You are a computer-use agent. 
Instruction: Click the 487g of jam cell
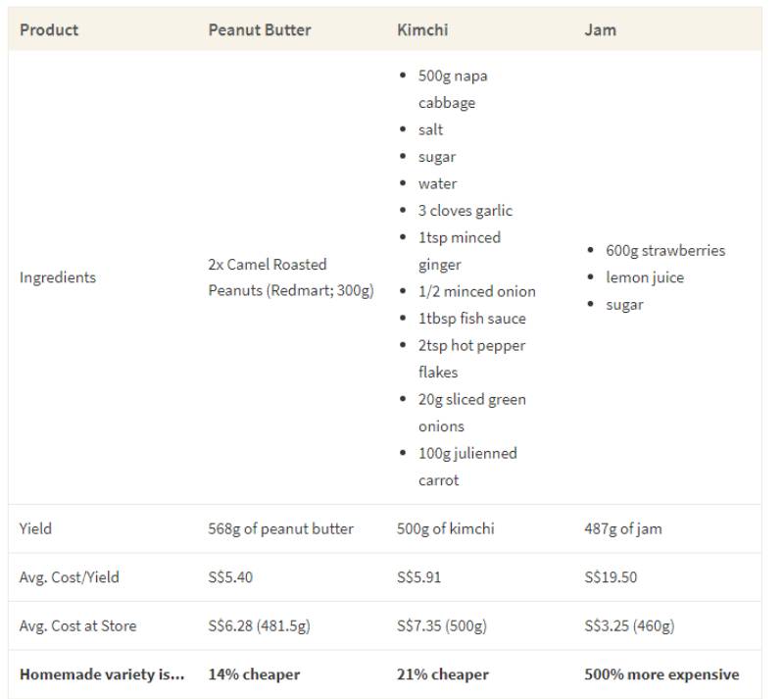(622, 528)
